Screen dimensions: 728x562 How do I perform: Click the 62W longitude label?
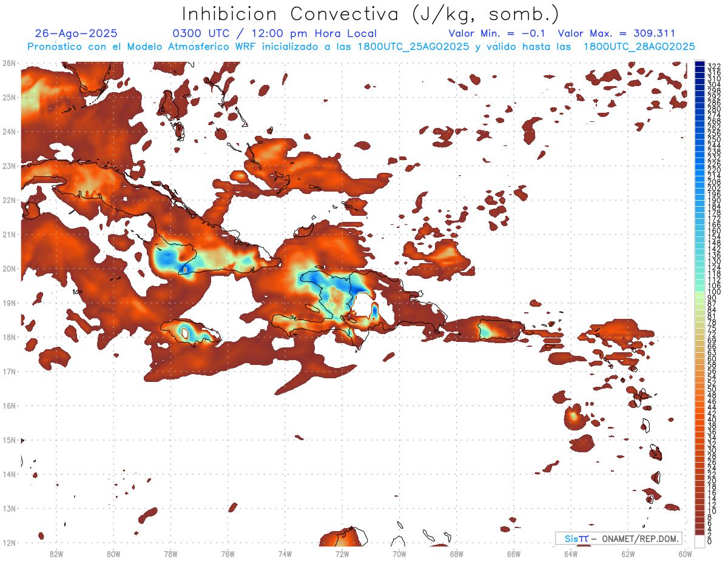(629, 554)
